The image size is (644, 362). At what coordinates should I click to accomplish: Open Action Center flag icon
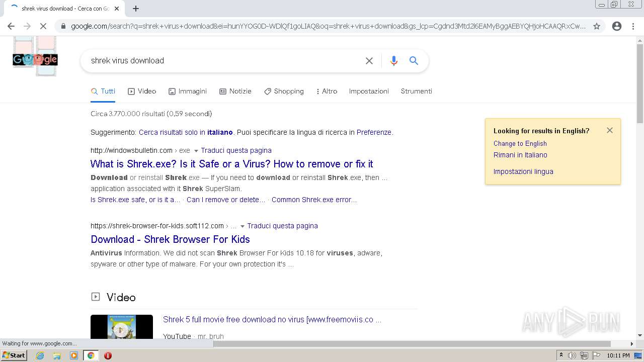pos(596,355)
